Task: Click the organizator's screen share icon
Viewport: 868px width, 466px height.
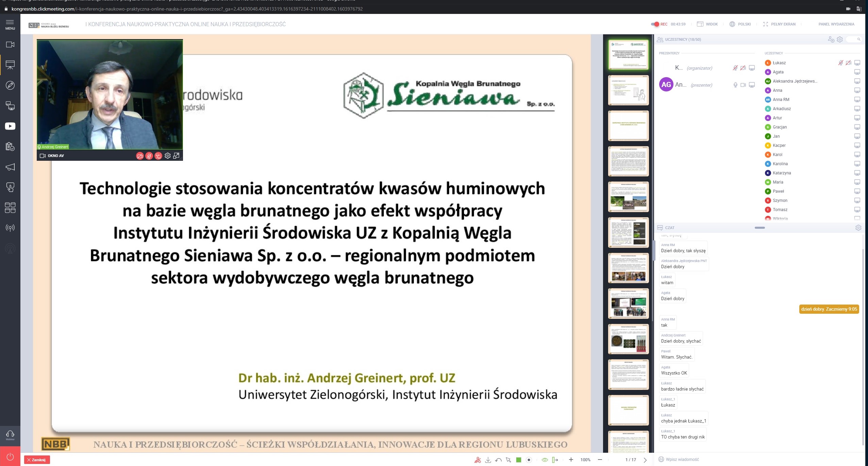Action: click(x=752, y=68)
